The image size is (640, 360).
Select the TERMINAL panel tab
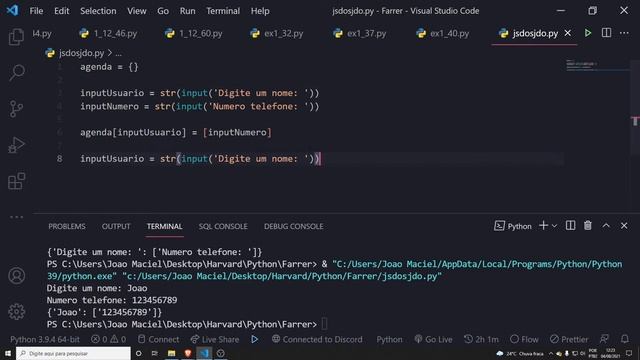coord(164,227)
